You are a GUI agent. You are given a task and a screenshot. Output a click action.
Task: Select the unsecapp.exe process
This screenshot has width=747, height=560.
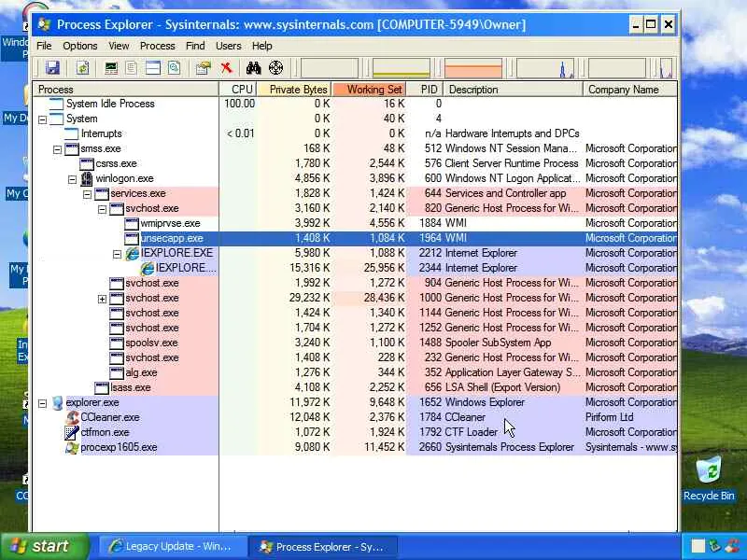(x=355, y=238)
